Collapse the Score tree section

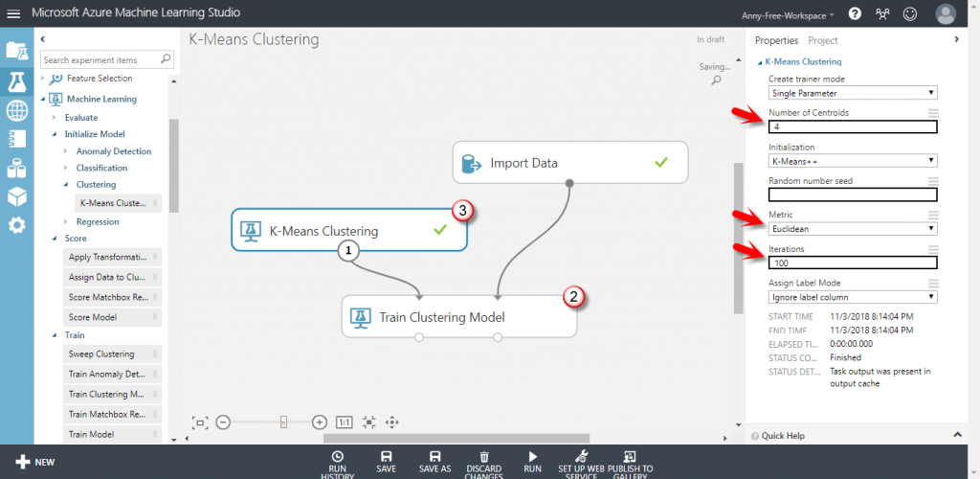pos(55,239)
